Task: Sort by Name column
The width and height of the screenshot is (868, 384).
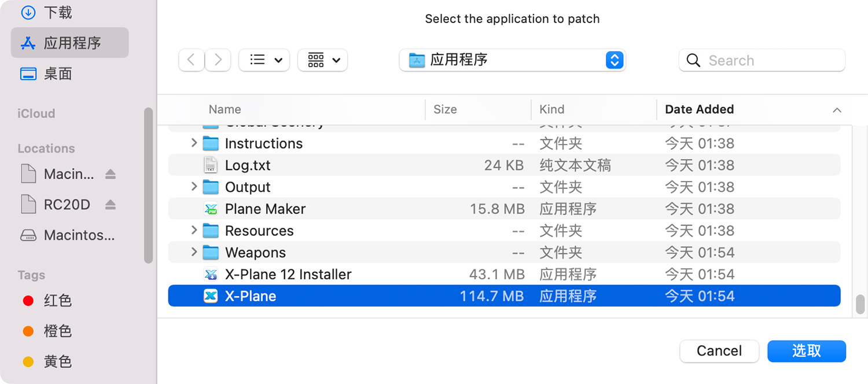Action: [x=225, y=109]
